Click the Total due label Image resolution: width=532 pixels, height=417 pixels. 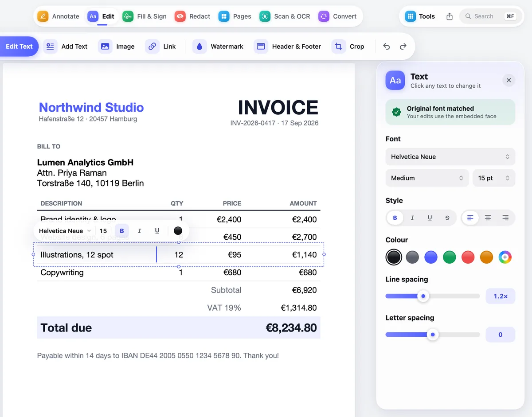66,328
